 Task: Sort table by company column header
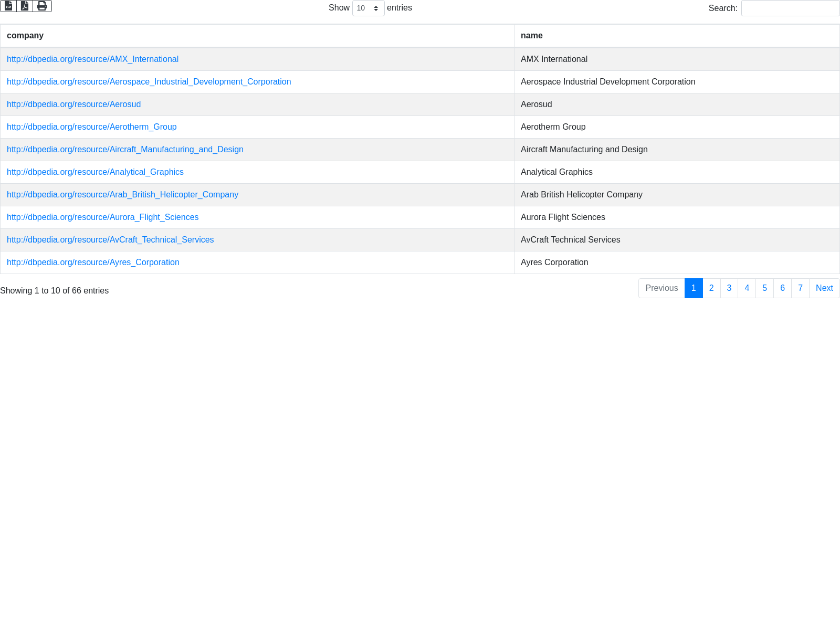tap(25, 36)
